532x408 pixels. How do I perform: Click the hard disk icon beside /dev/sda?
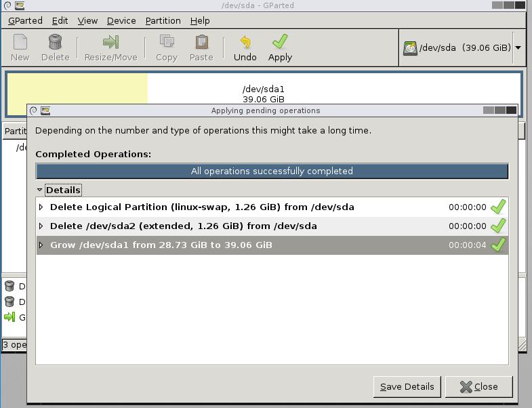tap(410, 48)
